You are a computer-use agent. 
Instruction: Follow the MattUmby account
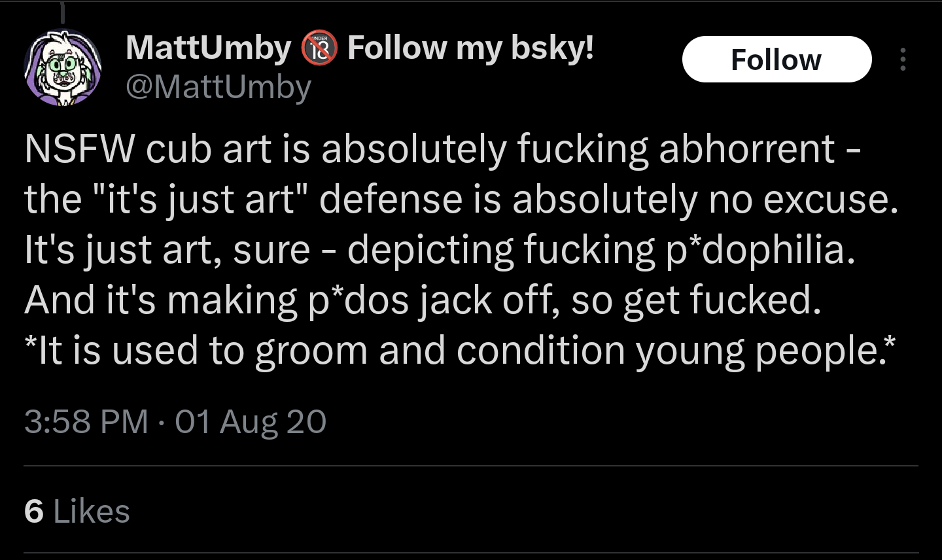click(x=776, y=60)
